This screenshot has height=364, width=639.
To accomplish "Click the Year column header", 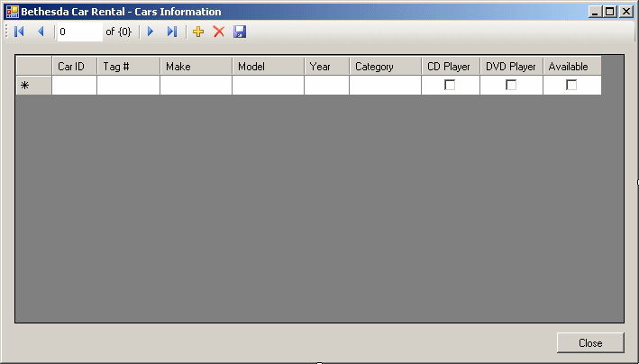I will (327, 66).
